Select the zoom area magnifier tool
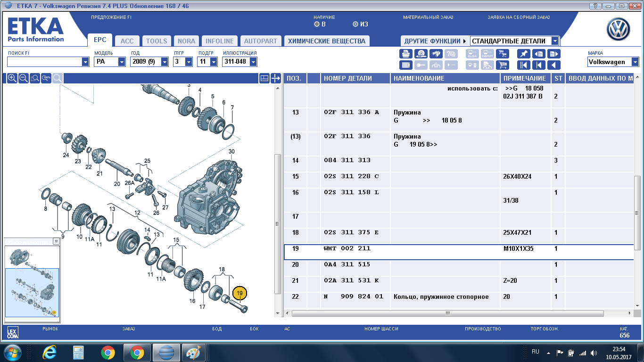The width and height of the screenshot is (644, 362). pos(35,78)
